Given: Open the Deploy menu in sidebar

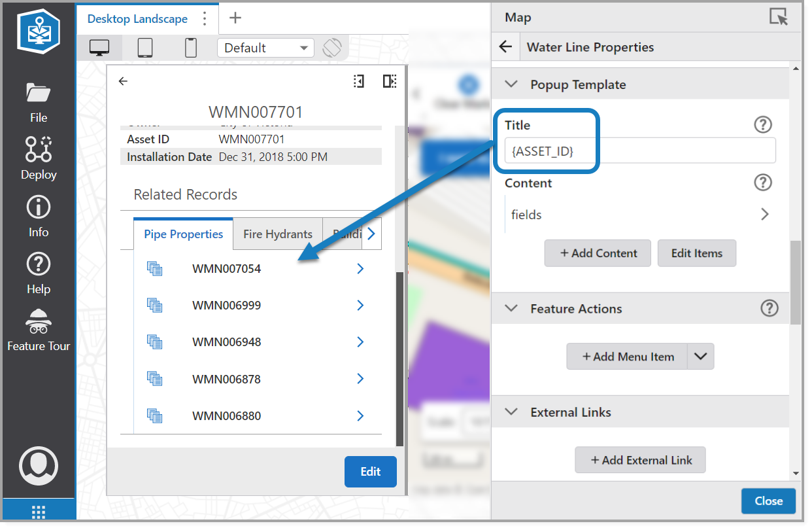Looking at the screenshot, I should click(x=39, y=158).
